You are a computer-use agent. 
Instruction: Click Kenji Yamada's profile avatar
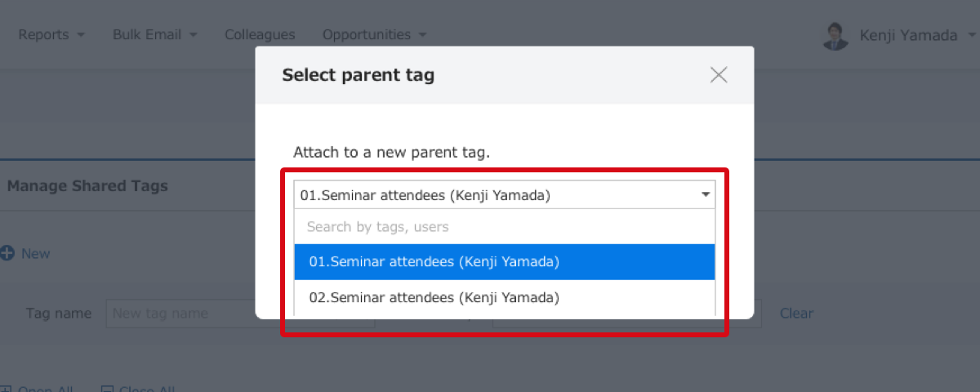(x=835, y=36)
